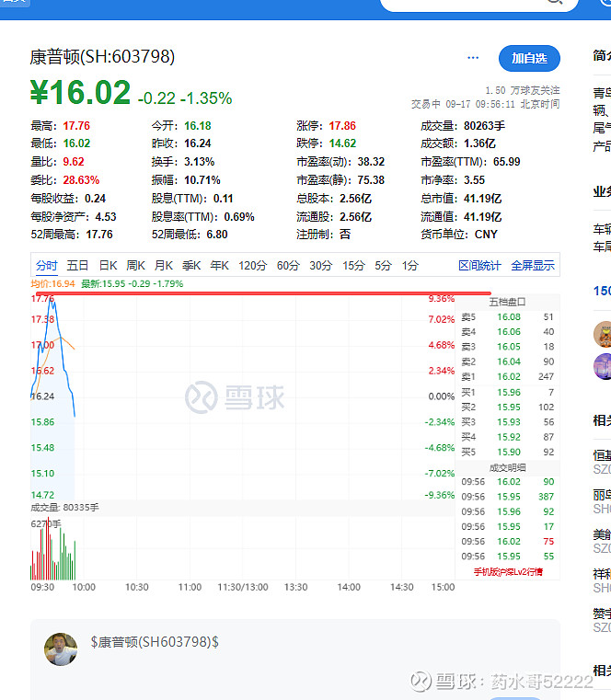Click the 卖5 price 16.08 row
Viewport: 611px width, 700px height.
coord(507,317)
